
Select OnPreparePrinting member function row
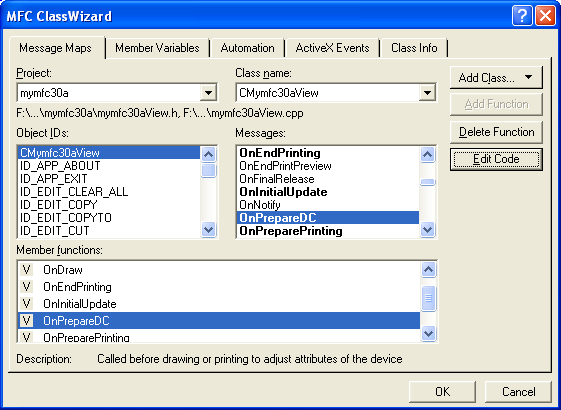pyautogui.click(x=219, y=336)
